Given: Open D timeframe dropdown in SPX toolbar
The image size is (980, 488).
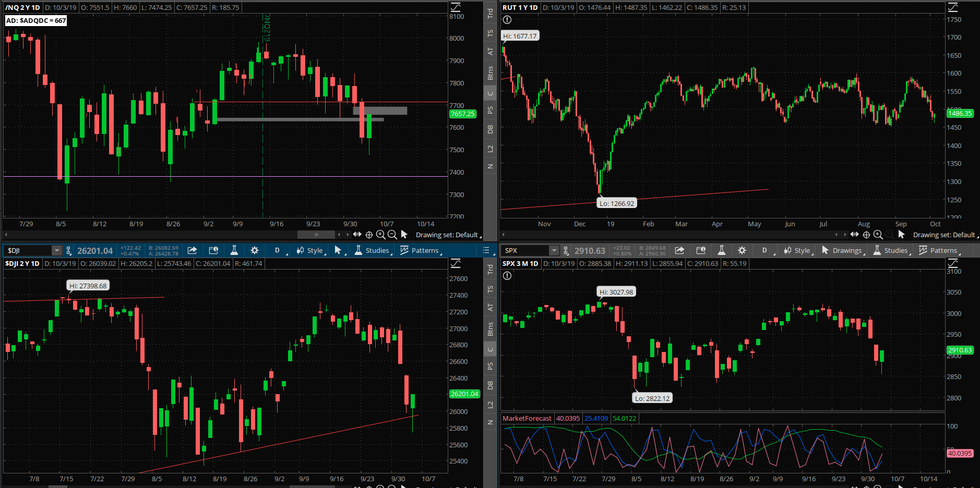Looking at the screenshot, I should 766,251.
